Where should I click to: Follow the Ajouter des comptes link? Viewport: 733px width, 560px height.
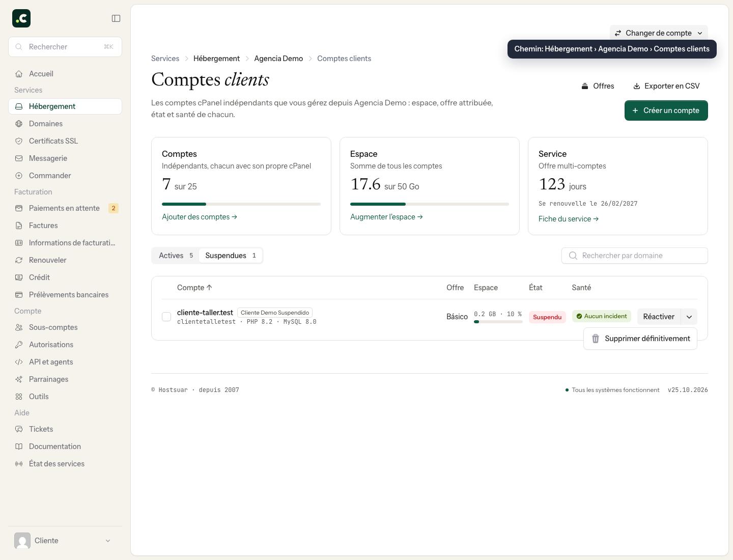point(200,217)
